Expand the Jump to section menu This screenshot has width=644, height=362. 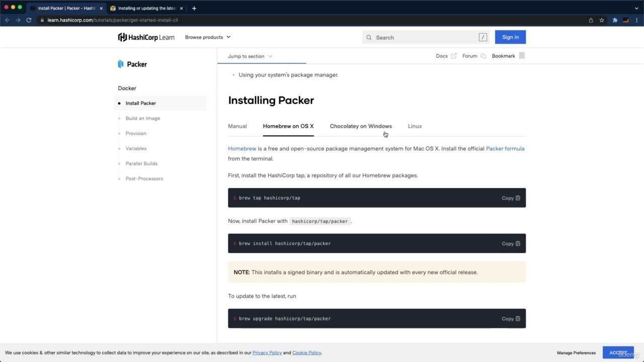[x=250, y=56]
